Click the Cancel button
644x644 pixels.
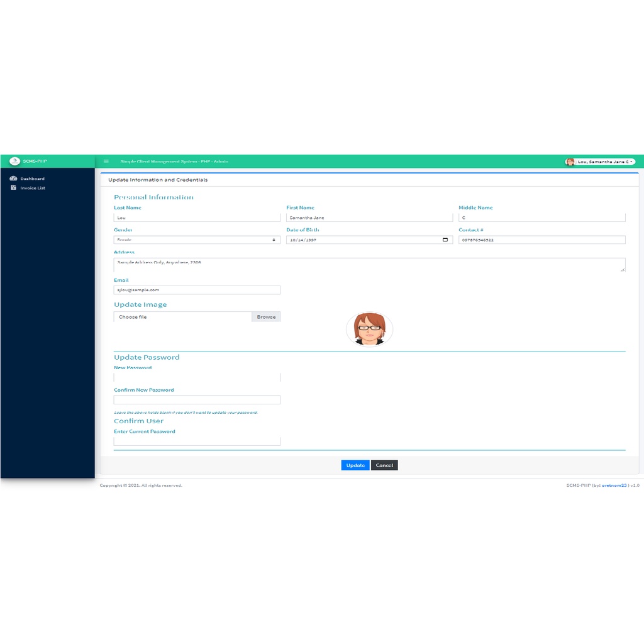[384, 465]
